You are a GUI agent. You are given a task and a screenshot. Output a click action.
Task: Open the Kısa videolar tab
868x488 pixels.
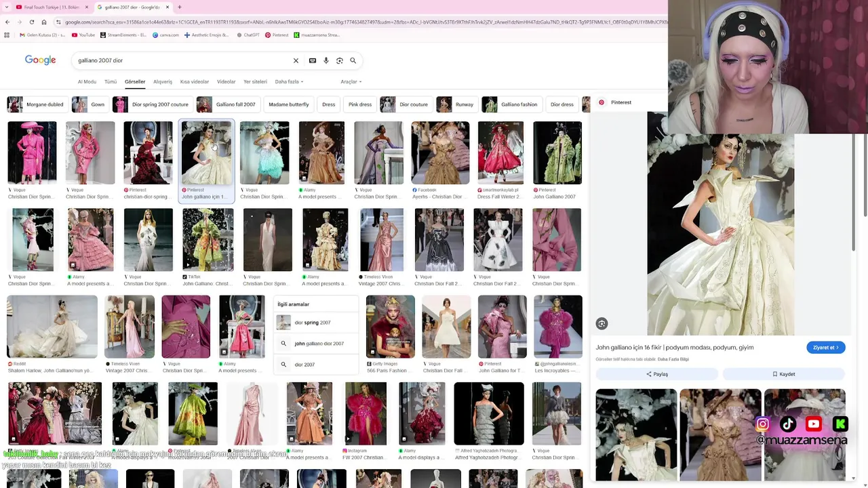click(x=195, y=81)
